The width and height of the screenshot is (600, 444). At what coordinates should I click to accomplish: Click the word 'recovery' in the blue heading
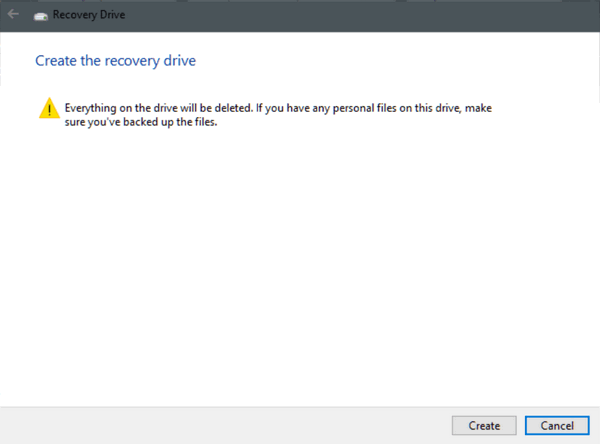[132, 61]
